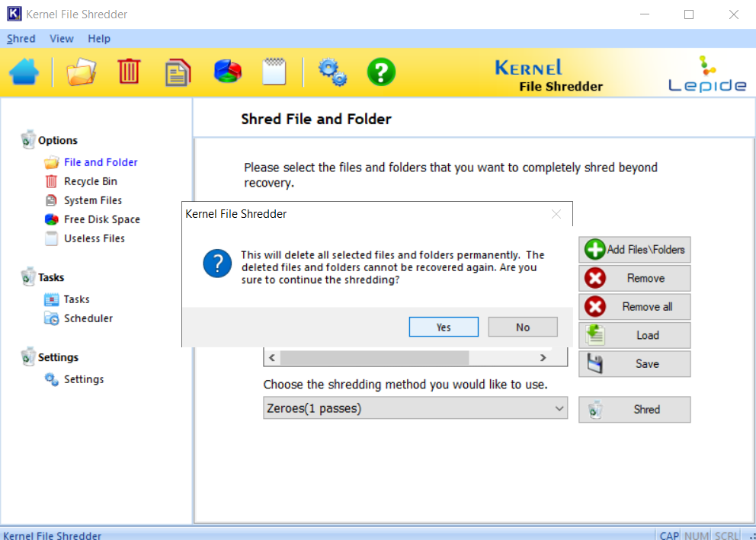756x540 pixels.
Task: Cancel shredding with No button
Action: tap(523, 327)
